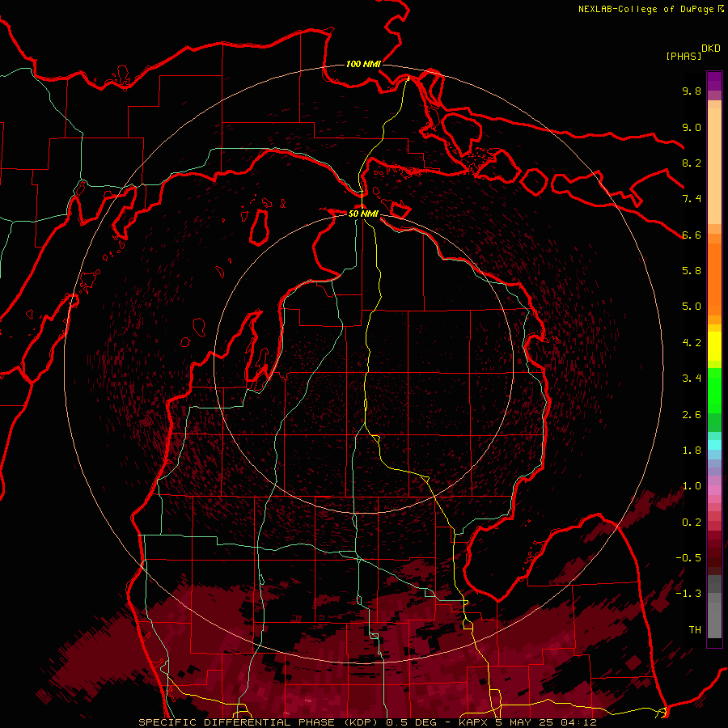Click the 9.8 value on the color scale
Screen dimensions: 728x728
click(692, 91)
